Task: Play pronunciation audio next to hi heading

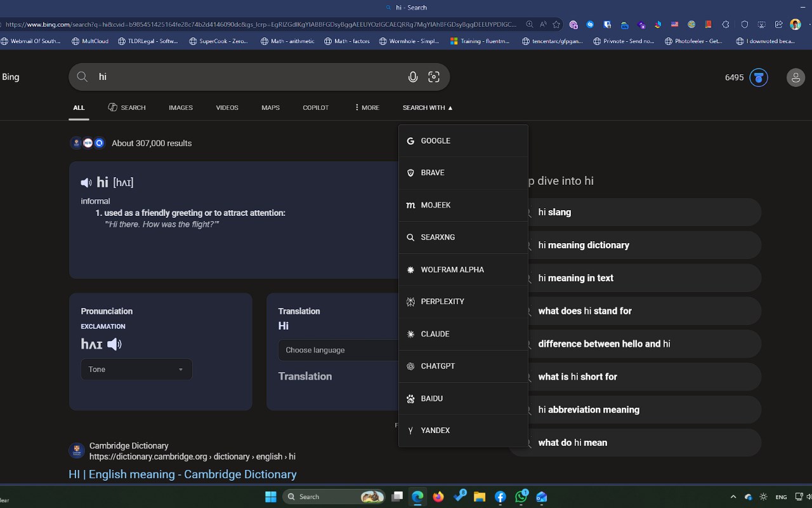Action: click(x=86, y=183)
